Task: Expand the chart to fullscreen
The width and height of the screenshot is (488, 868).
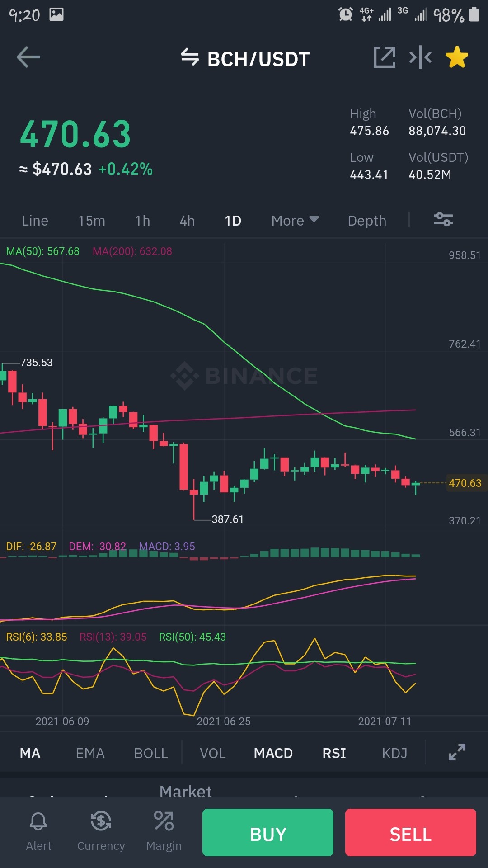Action: (x=457, y=752)
